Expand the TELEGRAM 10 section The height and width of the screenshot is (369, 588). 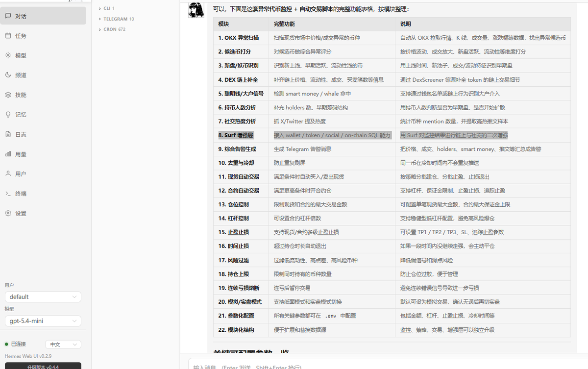118,19
